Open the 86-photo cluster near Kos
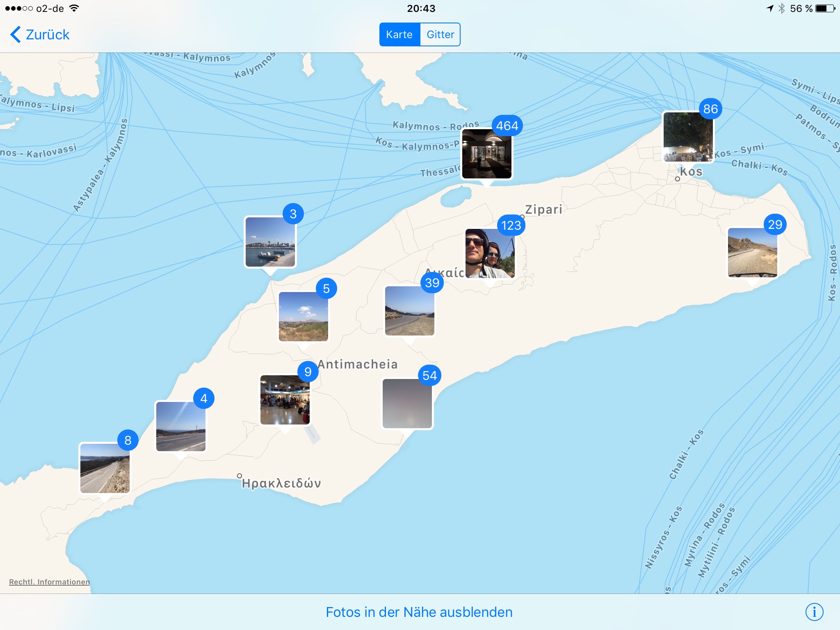840x630 pixels. coord(688,137)
